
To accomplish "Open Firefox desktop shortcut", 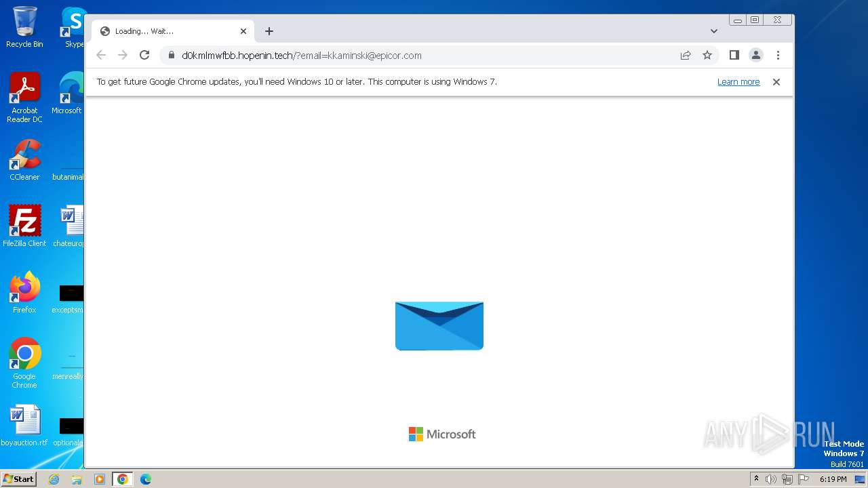I will (24, 293).
